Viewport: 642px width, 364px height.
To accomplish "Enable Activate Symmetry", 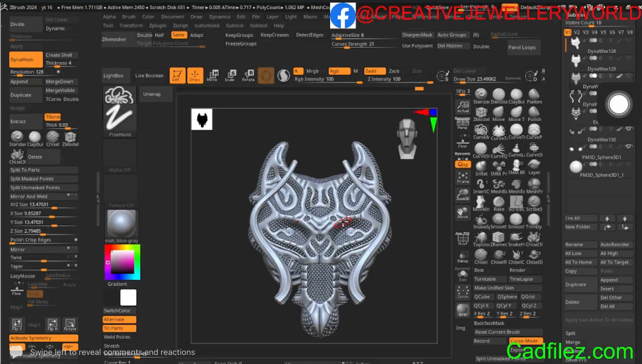I will point(43,338).
